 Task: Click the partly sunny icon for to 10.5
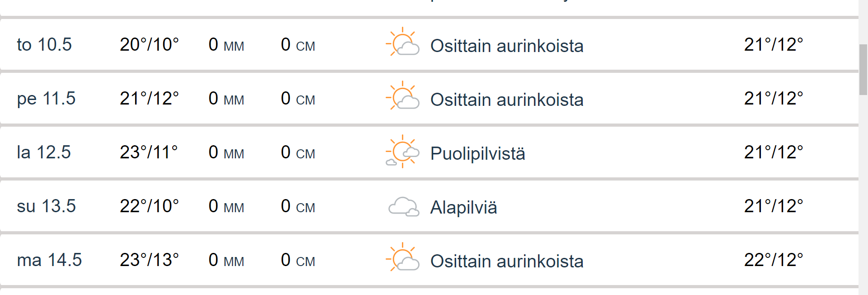click(x=402, y=43)
